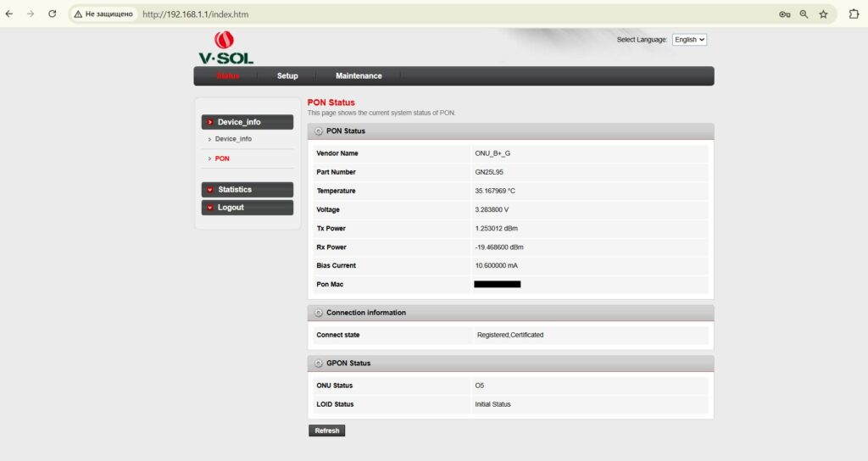
Task: Reload the page with the refresh icon
Action: pyautogui.click(x=53, y=14)
